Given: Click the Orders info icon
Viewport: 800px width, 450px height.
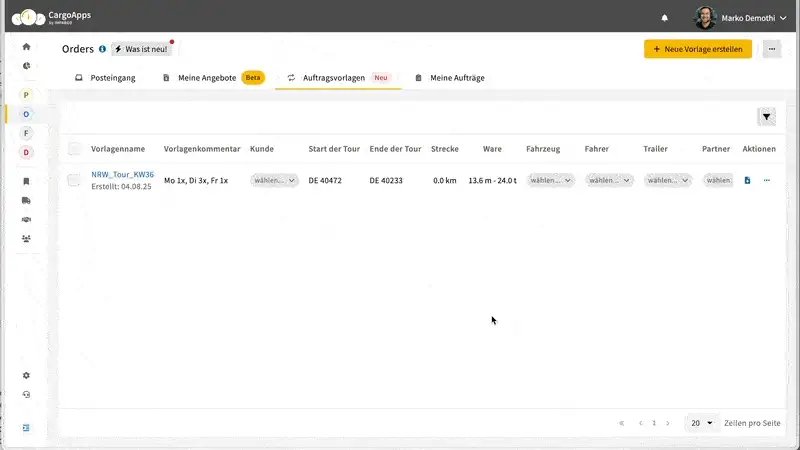Looking at the screenshot, I should 103,49.
